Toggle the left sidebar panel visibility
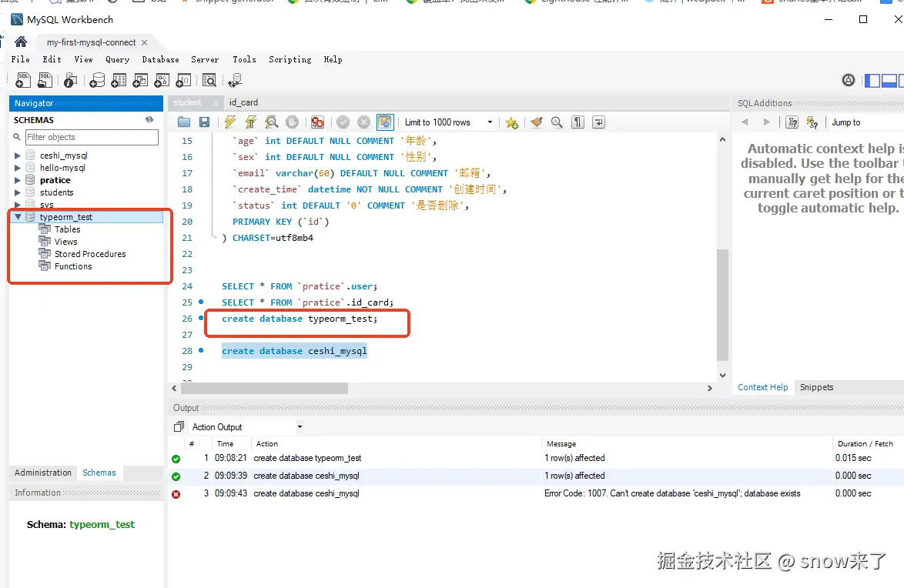The image size is (904, 588). coord(872,80)
